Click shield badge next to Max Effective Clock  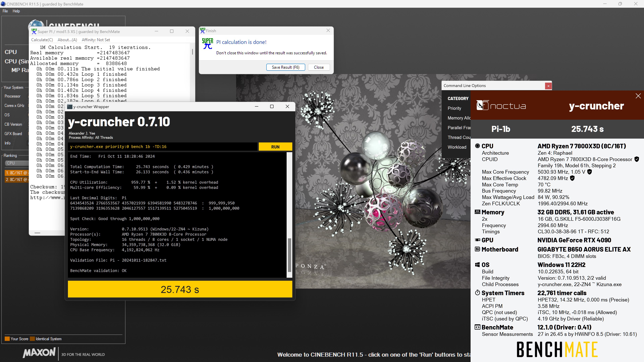pos(572,178)
